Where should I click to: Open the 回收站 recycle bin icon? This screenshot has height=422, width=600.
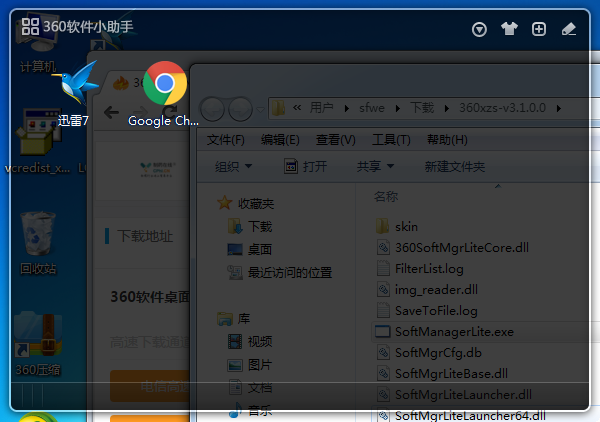38,243
